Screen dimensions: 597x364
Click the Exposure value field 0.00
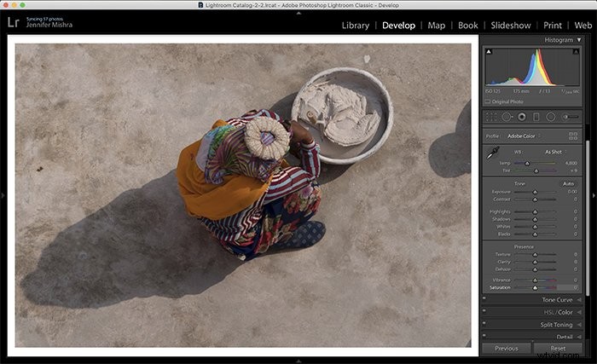[572, 192]
